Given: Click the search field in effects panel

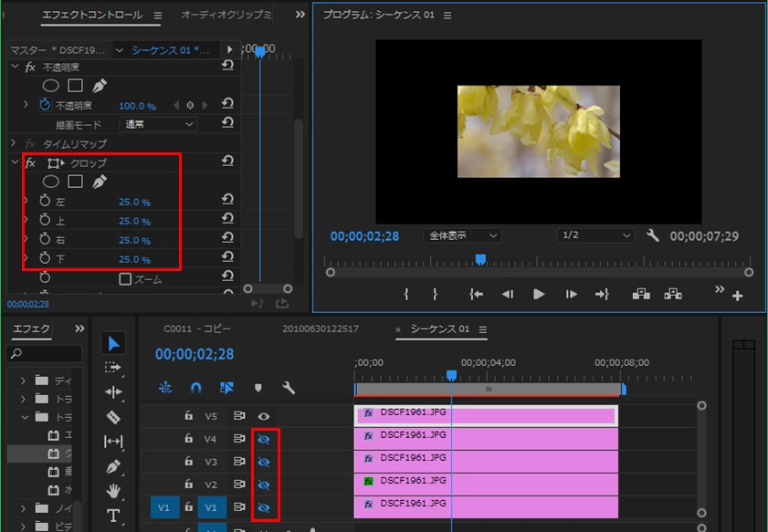Looking at the screenshot, I should [x=44, y=353].
